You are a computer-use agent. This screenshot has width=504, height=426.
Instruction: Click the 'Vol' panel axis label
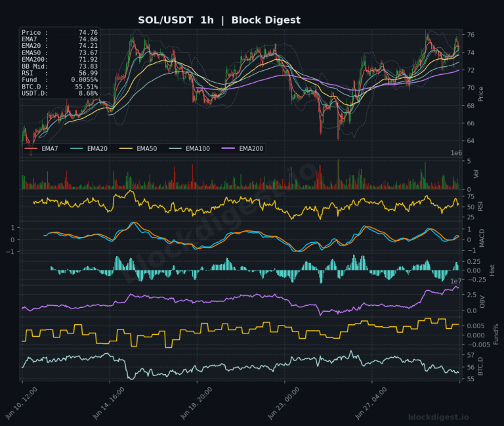tap(476, 174)
